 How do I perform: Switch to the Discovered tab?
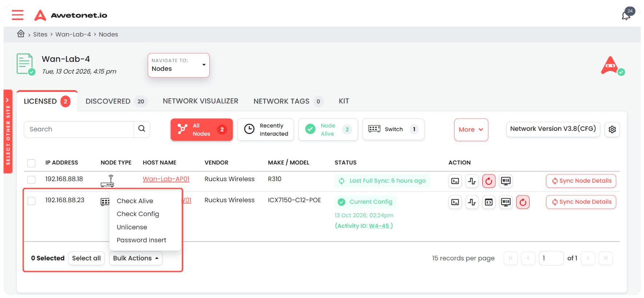116,101
